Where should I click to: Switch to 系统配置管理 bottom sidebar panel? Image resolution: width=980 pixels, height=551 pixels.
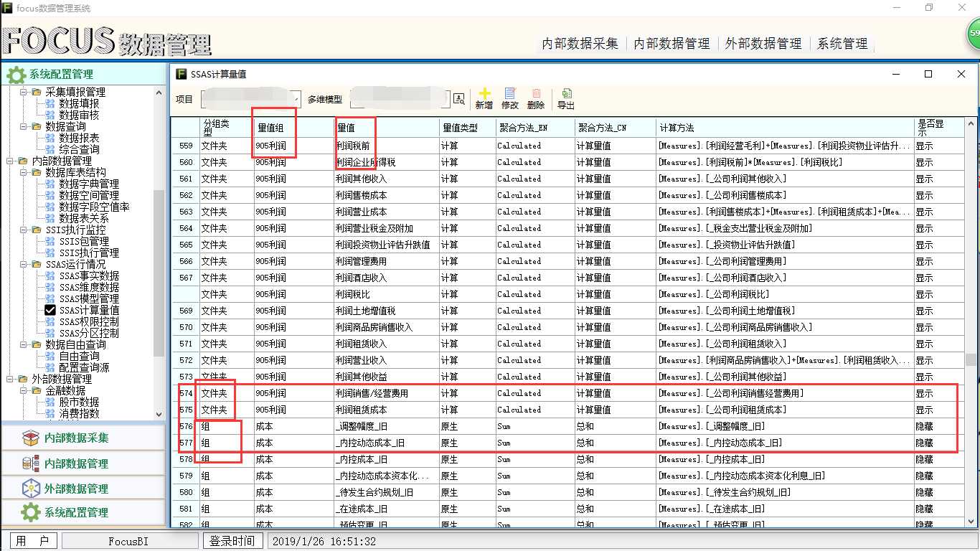point(83,513)
